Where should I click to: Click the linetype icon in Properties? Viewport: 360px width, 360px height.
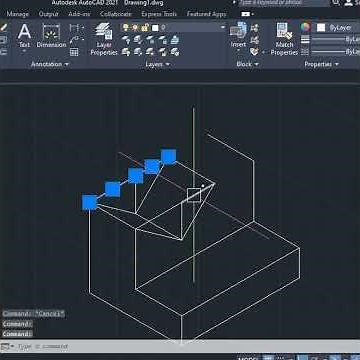(x=305, y=52)
